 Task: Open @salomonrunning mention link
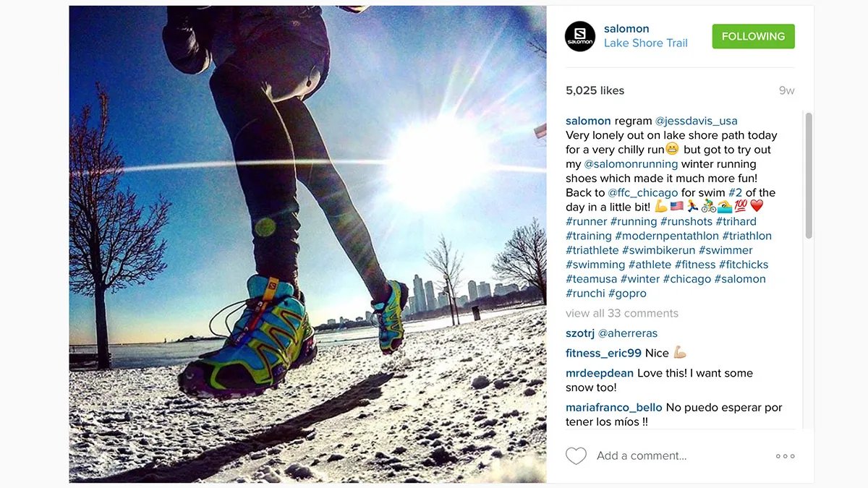pyautogui.click(x=631, y=164)
